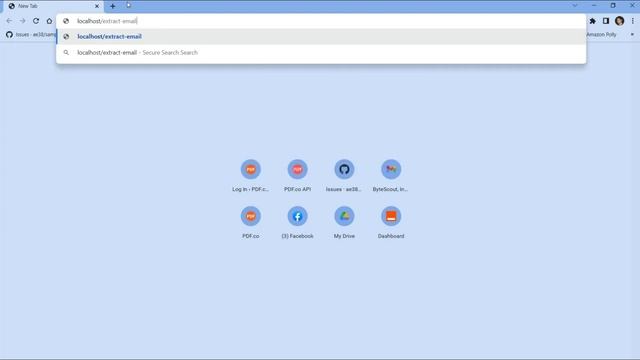
Task: Open the Extensions puzzle icon
Action: pyautogui.click(x=592, y=21)
